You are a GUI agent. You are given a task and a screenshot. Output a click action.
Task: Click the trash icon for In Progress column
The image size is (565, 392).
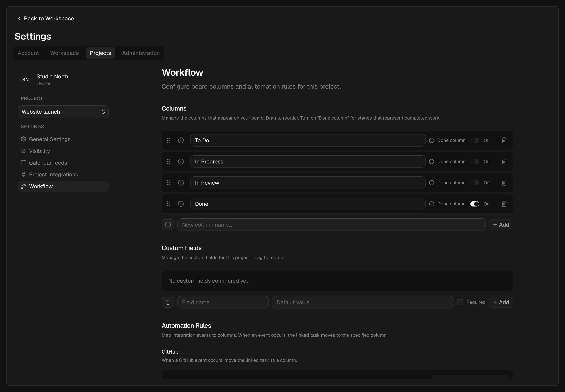(x=504, y=161)
